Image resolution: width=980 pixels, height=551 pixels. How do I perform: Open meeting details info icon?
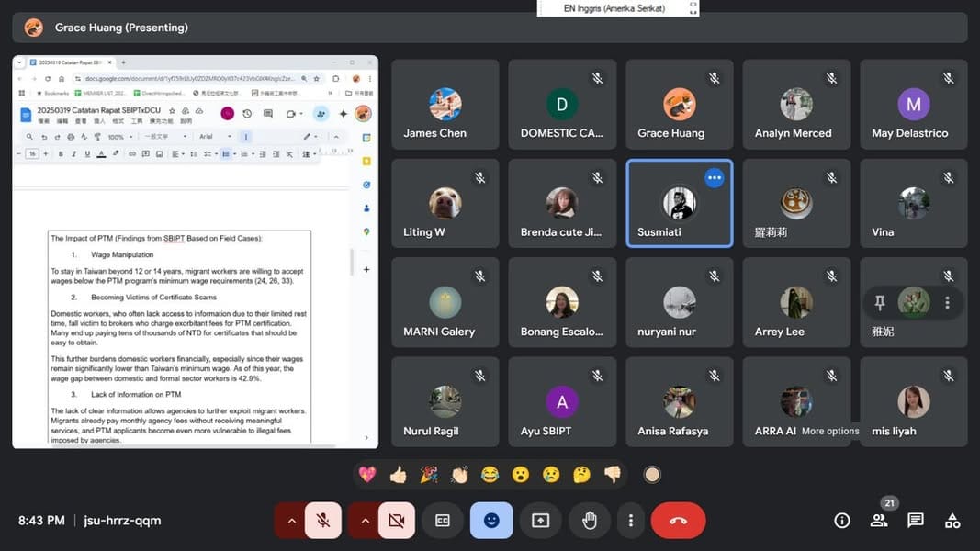click(842, 521)
